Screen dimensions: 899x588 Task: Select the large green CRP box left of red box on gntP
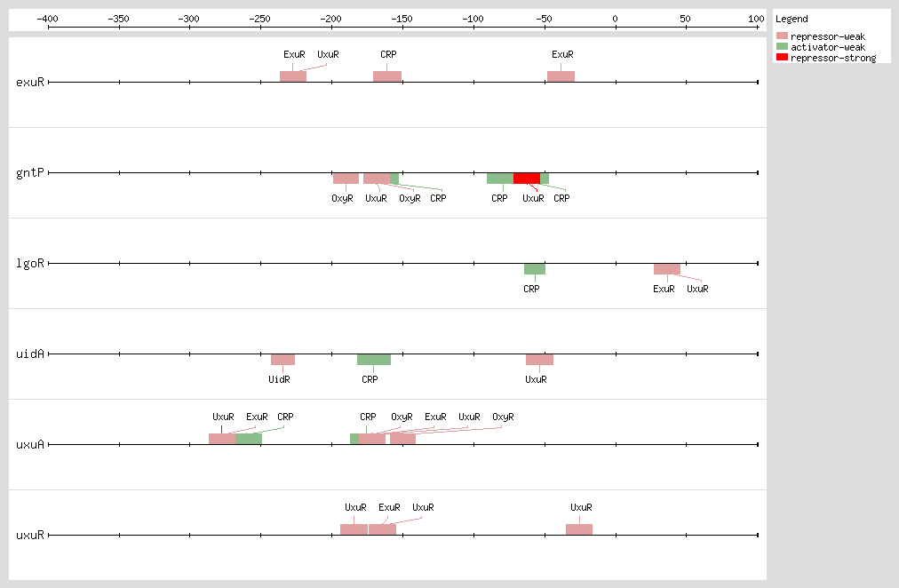click(x=500, y=179)
